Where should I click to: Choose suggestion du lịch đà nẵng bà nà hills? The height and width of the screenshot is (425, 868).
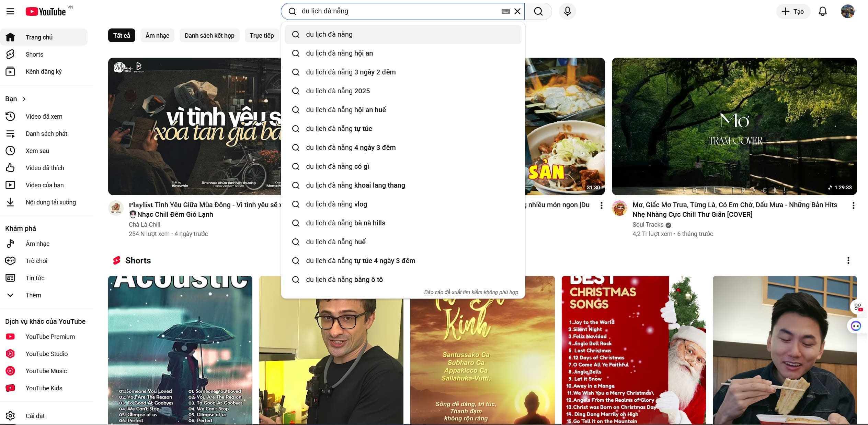coord(403,223)
